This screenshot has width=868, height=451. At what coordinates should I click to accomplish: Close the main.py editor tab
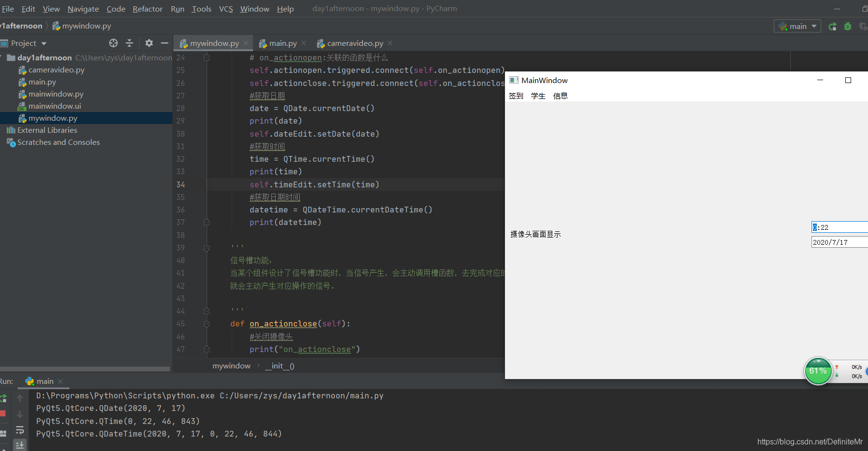click(304, 43)
